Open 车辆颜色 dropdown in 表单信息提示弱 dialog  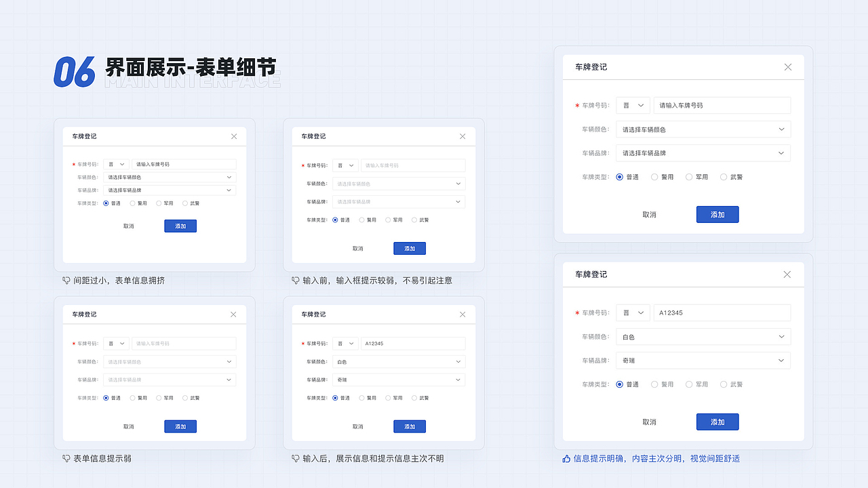(170, 362)
